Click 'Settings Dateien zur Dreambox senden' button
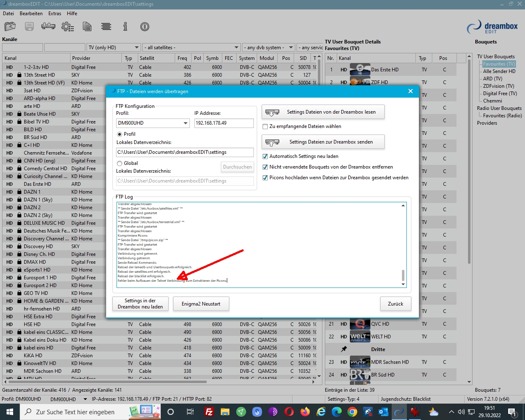This screenshot has height=420, width=525. point(323,142)
